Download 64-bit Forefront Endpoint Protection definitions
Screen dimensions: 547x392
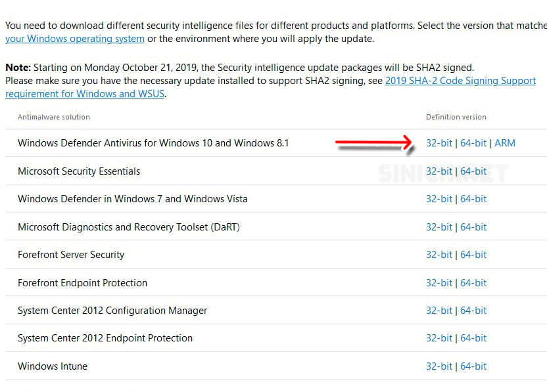[x=473, y=282]
